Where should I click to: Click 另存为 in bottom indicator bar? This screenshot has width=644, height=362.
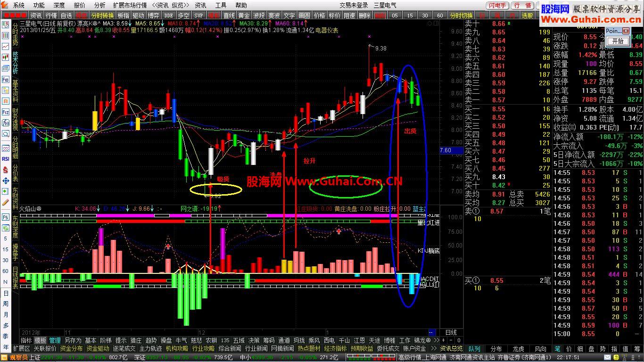[x=73, y=340]
